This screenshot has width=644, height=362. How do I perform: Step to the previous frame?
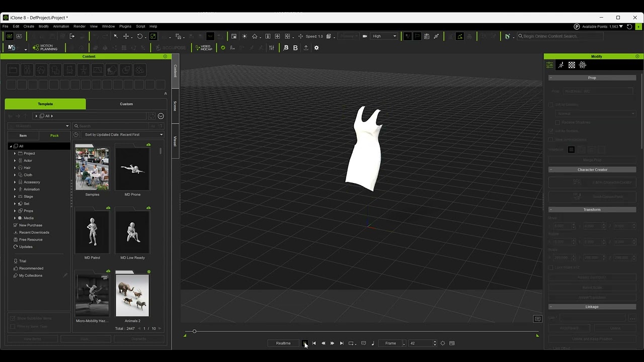click(x=323, y=343)
